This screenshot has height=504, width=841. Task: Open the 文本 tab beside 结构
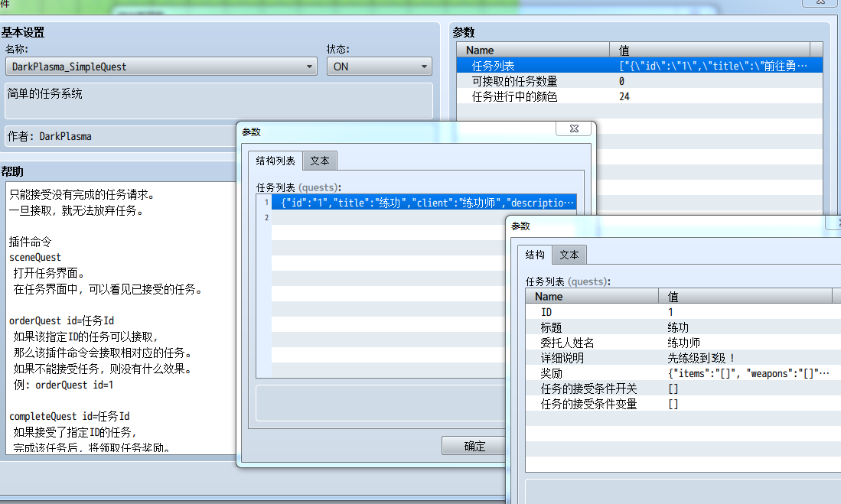tap(569, 255)
